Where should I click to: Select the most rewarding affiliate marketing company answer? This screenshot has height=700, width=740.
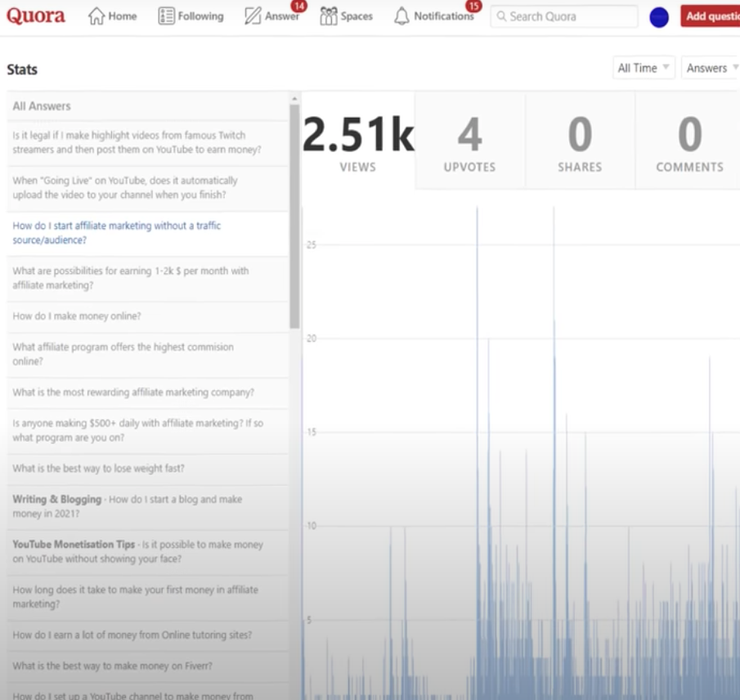pos(147,393)
